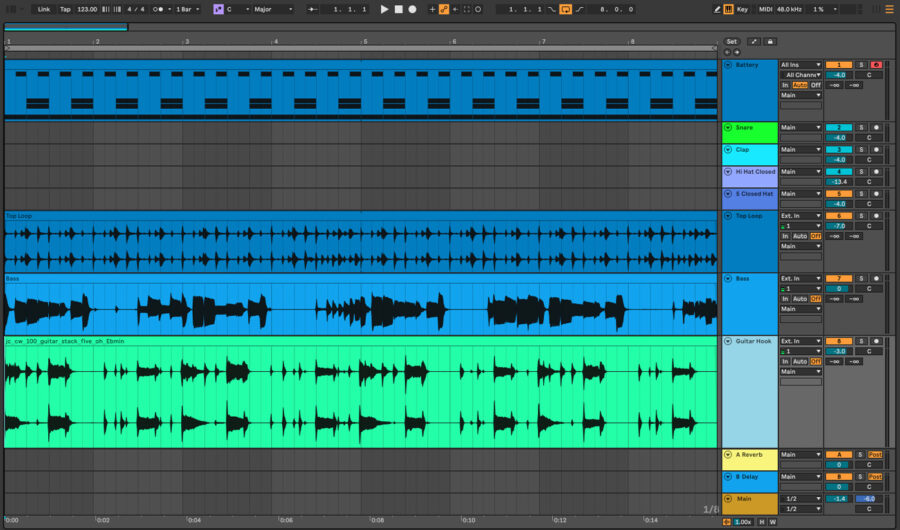Deactivate the Top Loop track activator
Screen dimensions: 900x530
(x=839, y=216)
